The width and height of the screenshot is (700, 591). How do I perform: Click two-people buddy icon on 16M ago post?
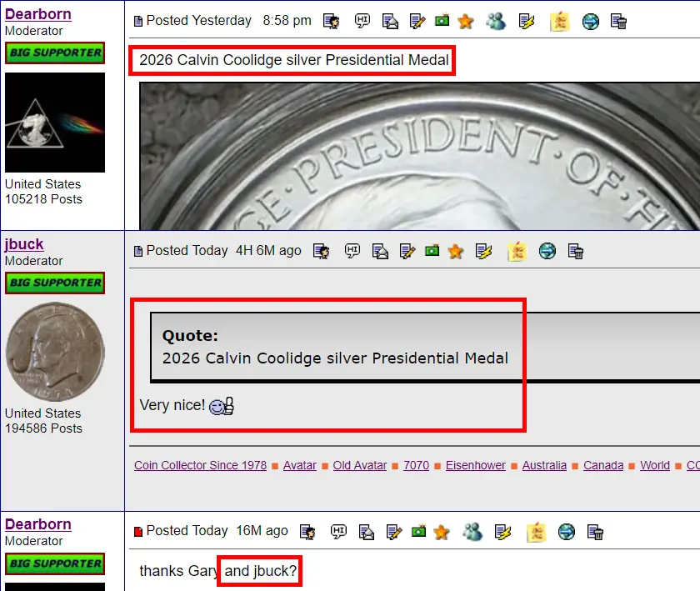pos(472,532)
